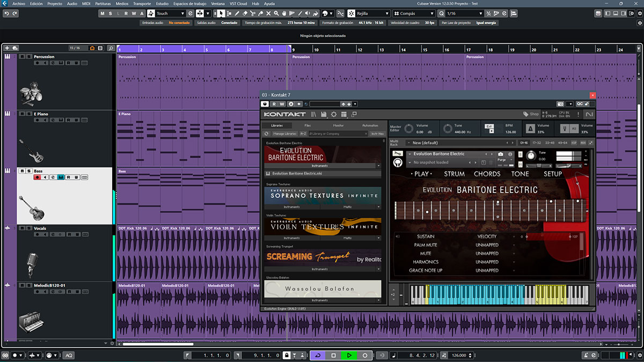This screenshot has height=362, width=644.
Task: Open the STRUM tab in the instrument
Action: [455, 174]
